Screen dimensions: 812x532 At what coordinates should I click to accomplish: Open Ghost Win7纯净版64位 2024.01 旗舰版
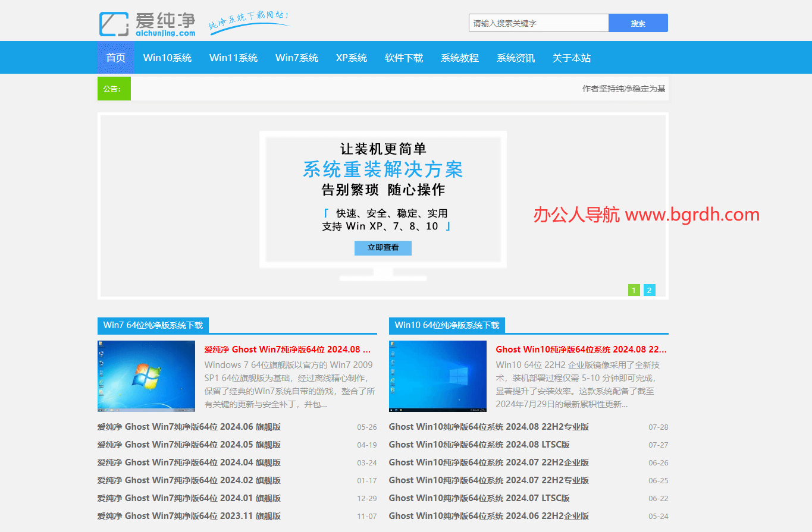pos(189,498)
